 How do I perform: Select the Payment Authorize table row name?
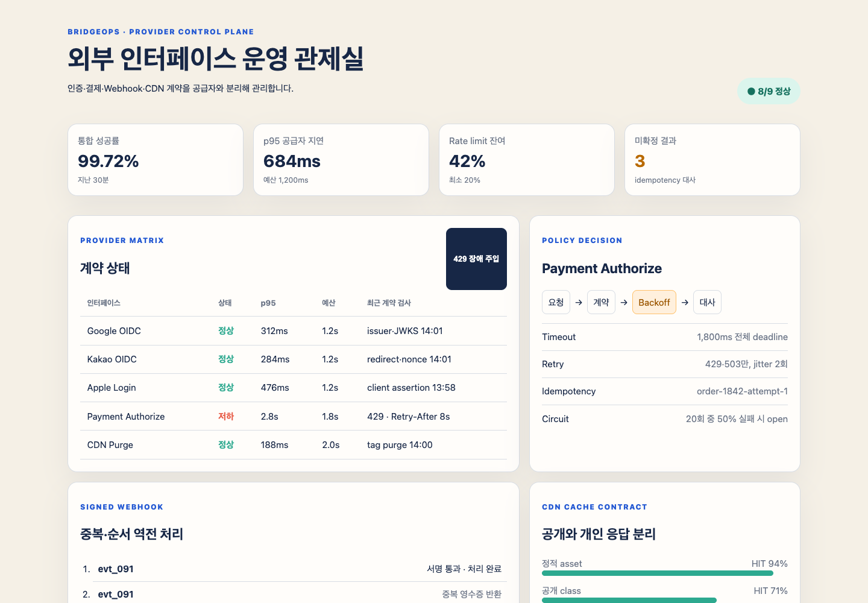pyautogui.click(x=126, y=417)
